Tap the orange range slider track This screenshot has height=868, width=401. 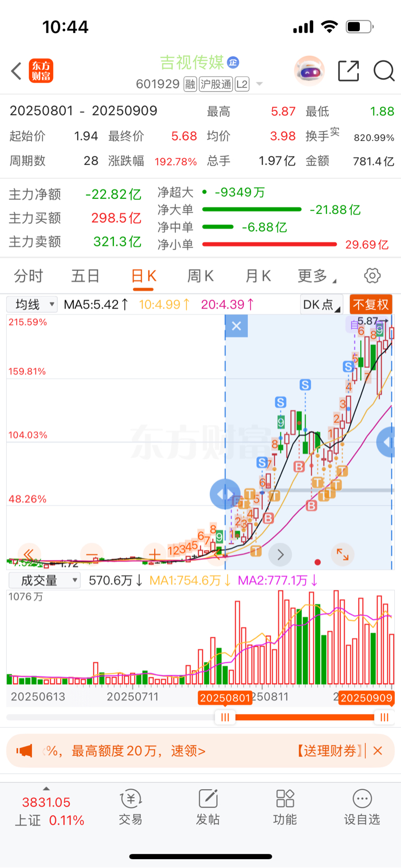(305, 717)
